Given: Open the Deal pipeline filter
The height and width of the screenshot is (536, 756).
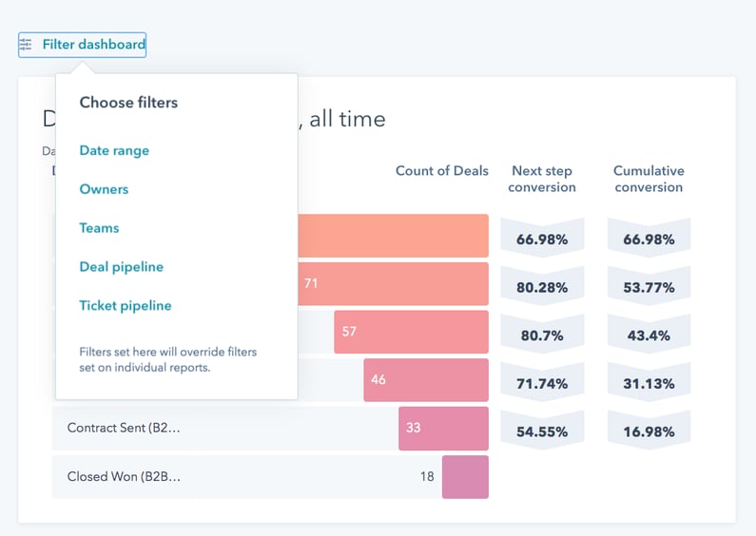Looking at the screenshot, I should pyautogui.click(x=121, y=266).
